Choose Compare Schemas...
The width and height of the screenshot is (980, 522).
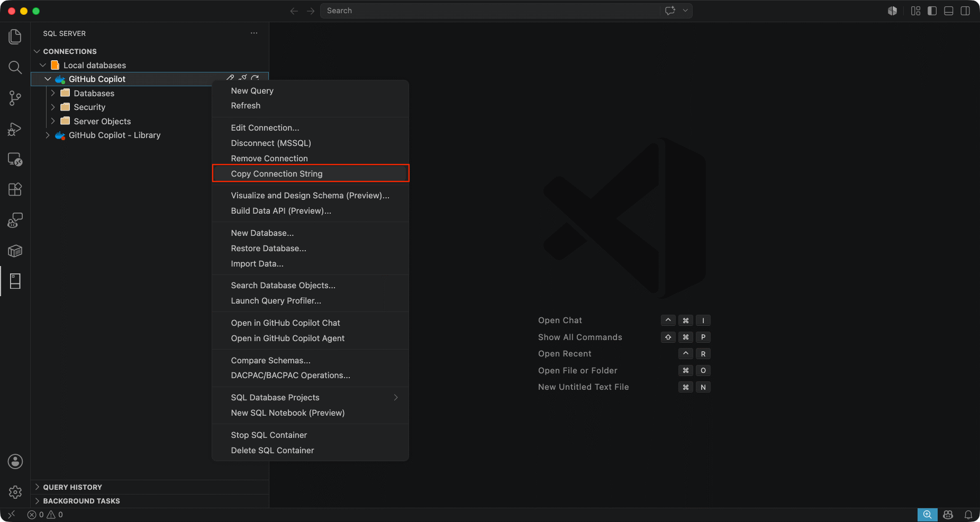[311, 361]
